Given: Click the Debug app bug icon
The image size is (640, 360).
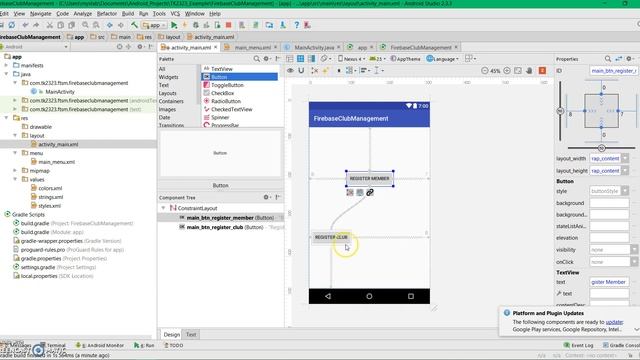Looking at the screenshot, I should (x=196, y=25).
